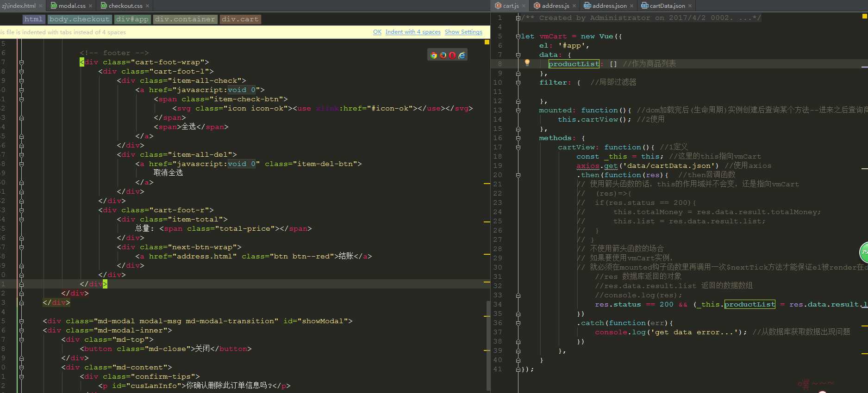This screenshot has width=868, height=393.
Task: Collapse the cart-foot-r div fold
Action: pyautogui.click(x=21, y=210)
